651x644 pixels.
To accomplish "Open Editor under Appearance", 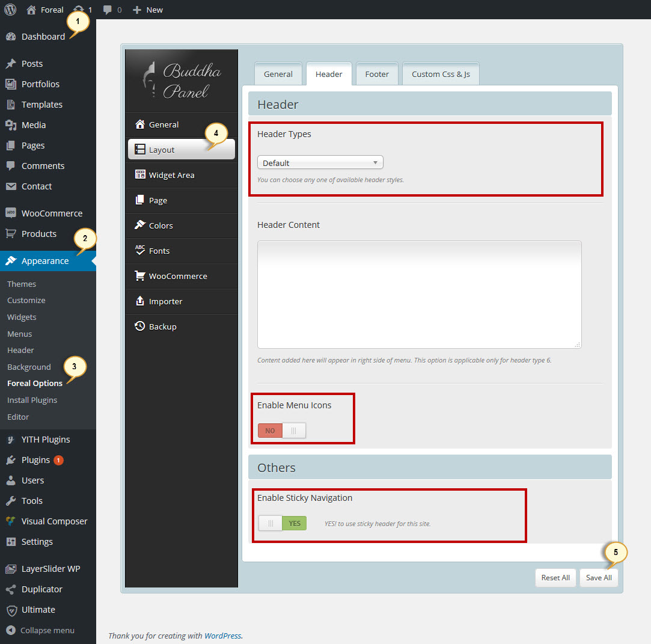I will point(18,417).
